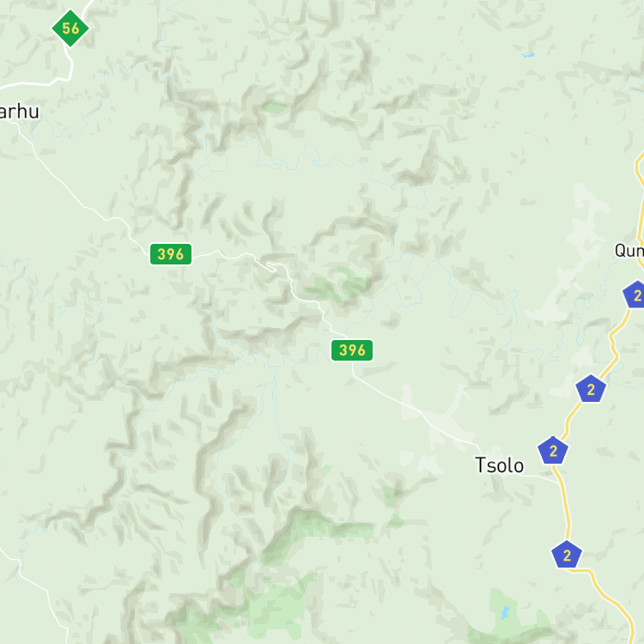The height and width of the screenshot is (644, 644).
Task: Select the small blue pond in the southeast forest
Action: point(505,613)
